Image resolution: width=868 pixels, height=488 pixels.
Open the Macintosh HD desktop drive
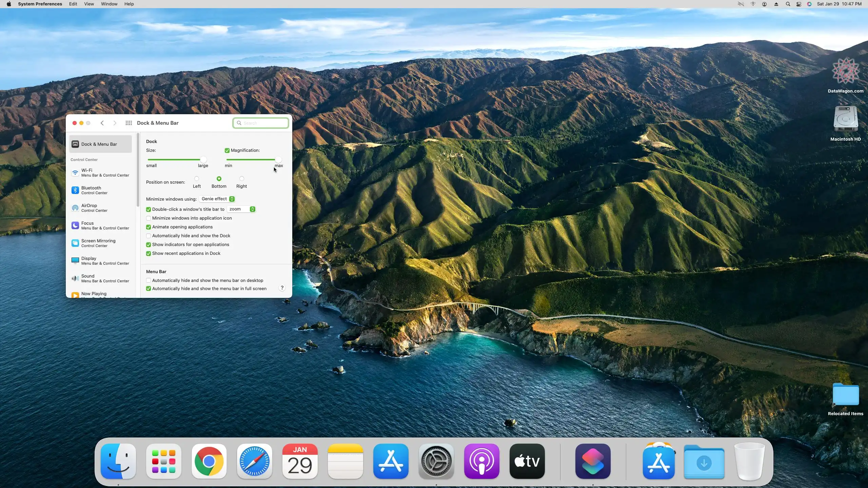845,119
